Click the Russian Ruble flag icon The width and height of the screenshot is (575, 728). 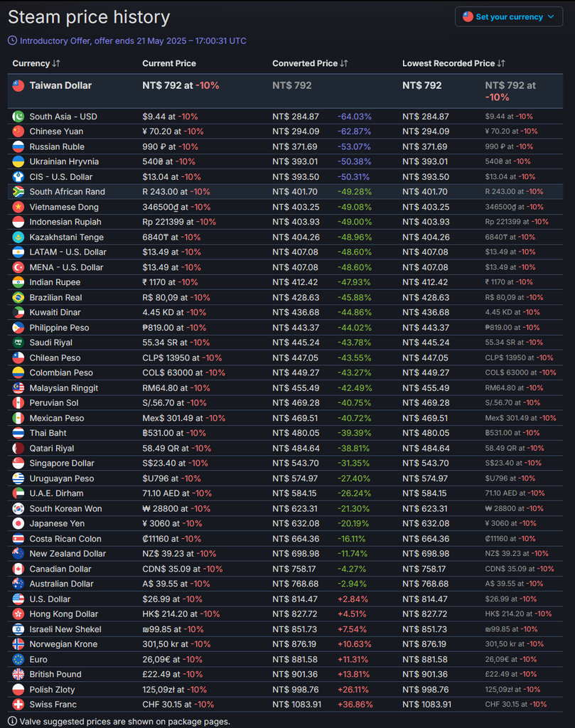click(18, 146)
